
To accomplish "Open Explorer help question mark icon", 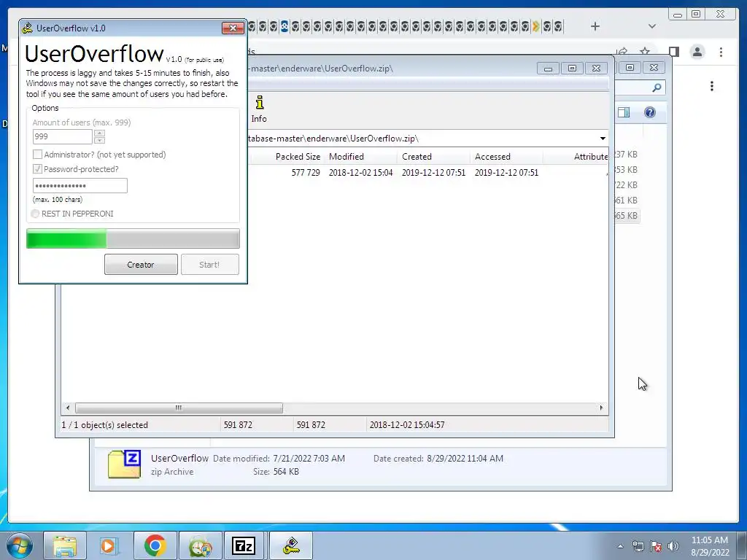I will tap(650, 112).
